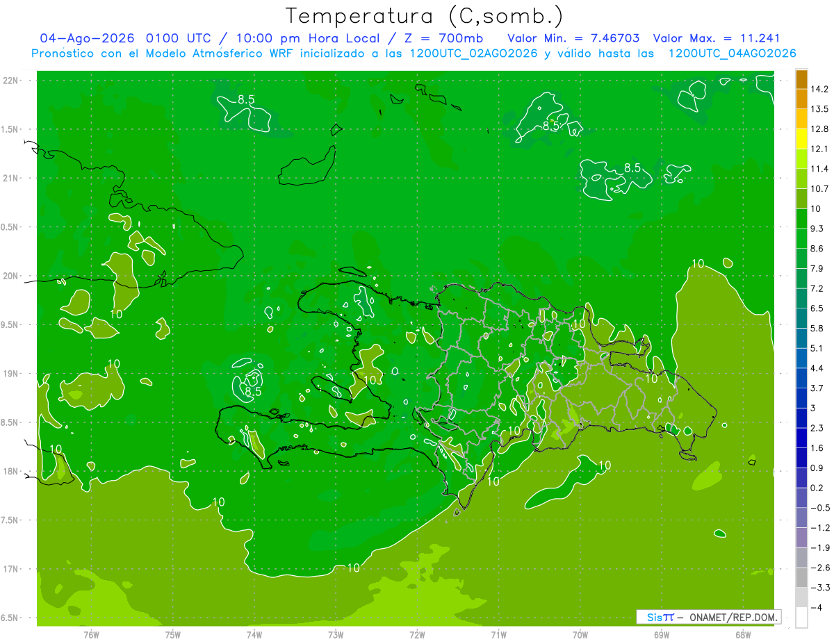Screen dimensions: 834x644
Task: Click the "11.4" colorbar value
Action: 819,169
